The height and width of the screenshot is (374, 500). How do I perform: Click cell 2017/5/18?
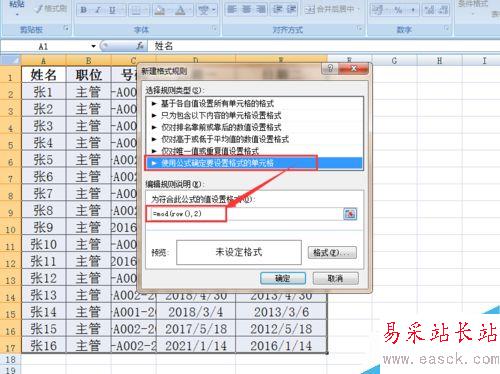(196, 329)
